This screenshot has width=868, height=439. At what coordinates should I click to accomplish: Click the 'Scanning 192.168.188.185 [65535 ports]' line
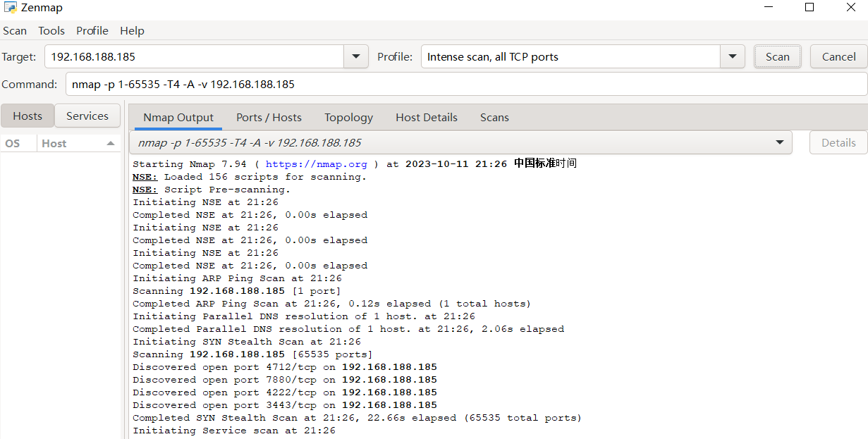[x=252, y=354]
